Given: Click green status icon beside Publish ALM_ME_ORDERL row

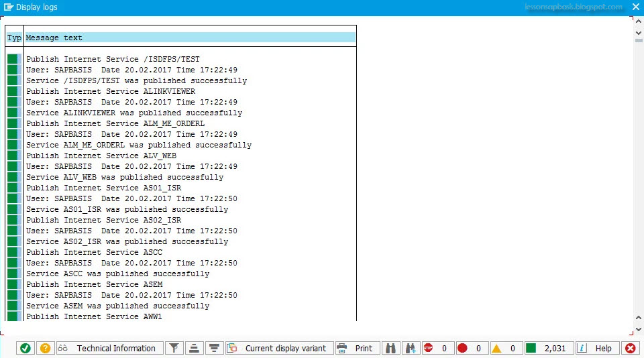Looking at the screenshot, I should coord(13,123).
